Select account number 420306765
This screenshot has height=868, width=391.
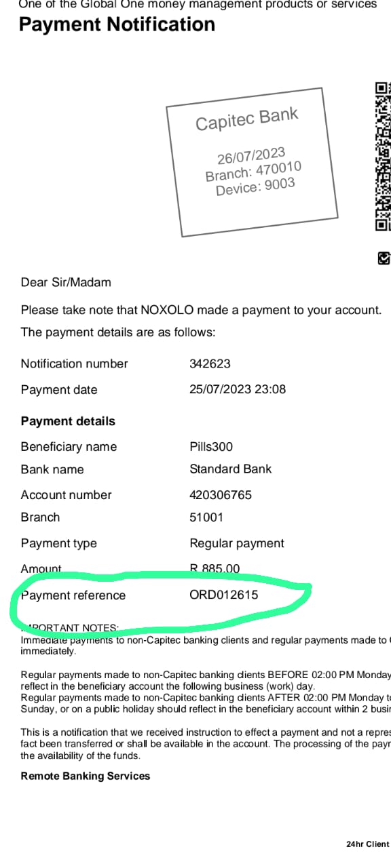click(x=221, y=495)
